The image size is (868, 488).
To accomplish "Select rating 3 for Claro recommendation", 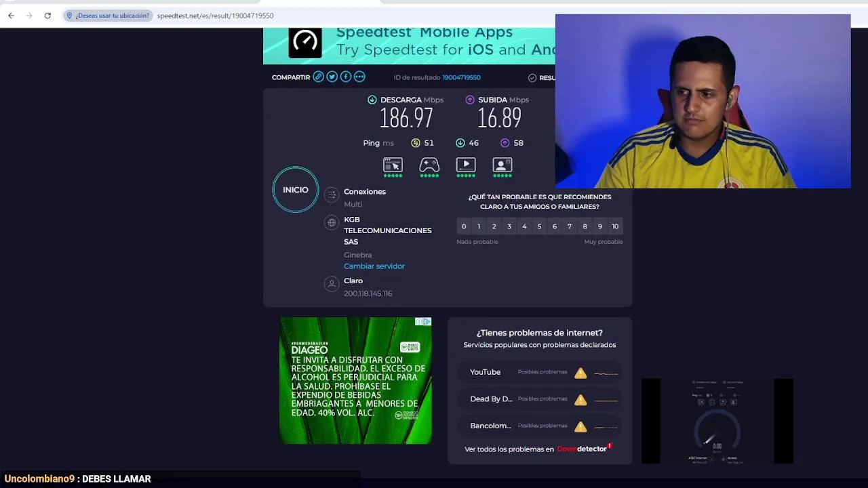I will (x=509, y=226).
